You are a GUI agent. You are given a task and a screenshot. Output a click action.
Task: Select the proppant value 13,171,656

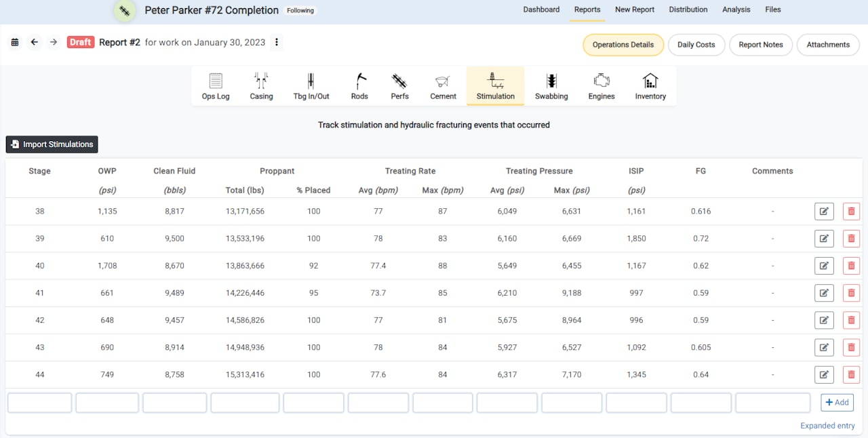[245, 212]
